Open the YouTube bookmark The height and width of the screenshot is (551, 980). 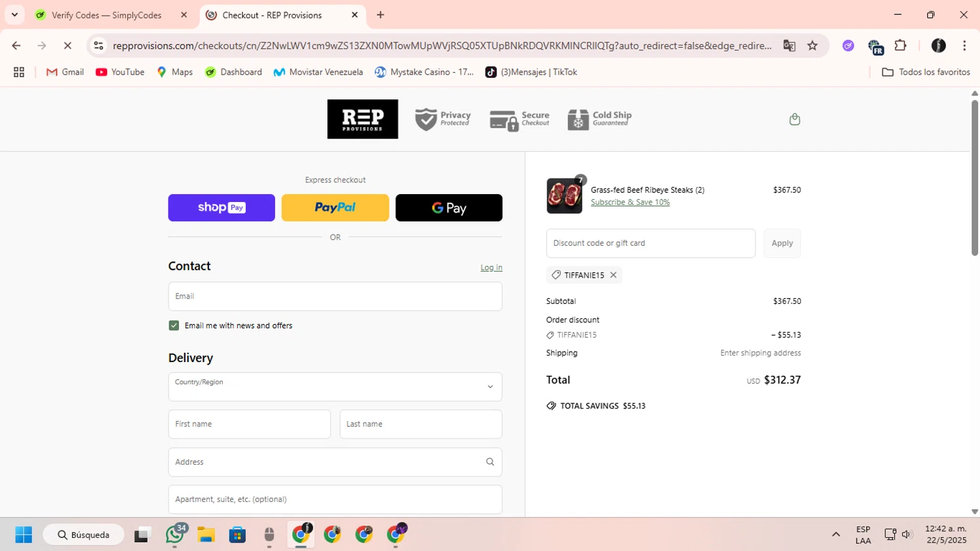[120, 73]
